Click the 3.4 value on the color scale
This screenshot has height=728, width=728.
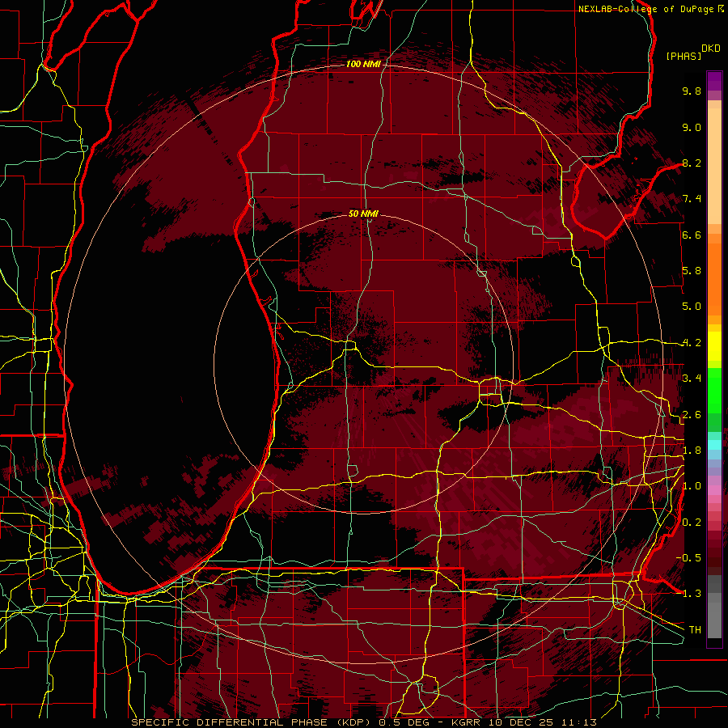[x=692, y=379]
